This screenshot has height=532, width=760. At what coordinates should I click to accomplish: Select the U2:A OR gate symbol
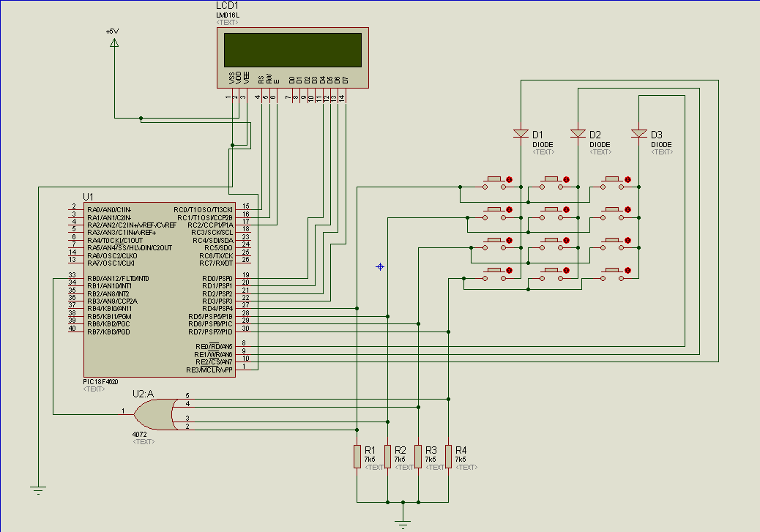155,414
